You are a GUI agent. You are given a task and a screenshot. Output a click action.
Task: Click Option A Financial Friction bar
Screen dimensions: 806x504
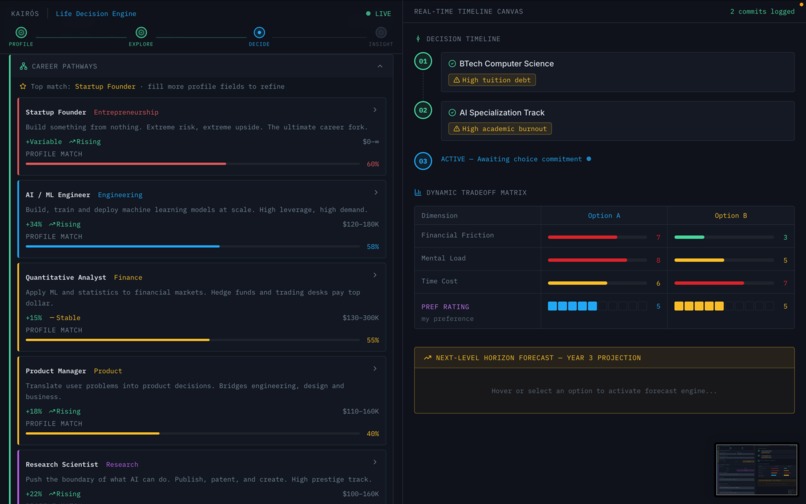(x=597, y=237)
